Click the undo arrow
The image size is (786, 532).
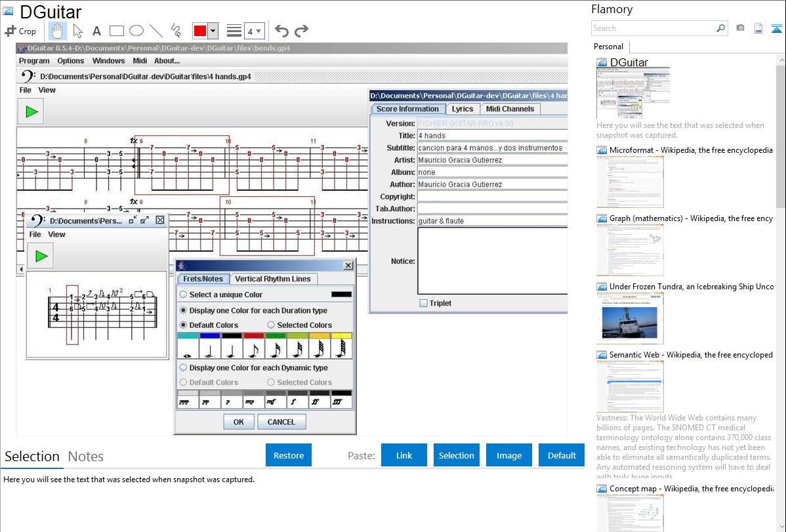pos(281,31)
